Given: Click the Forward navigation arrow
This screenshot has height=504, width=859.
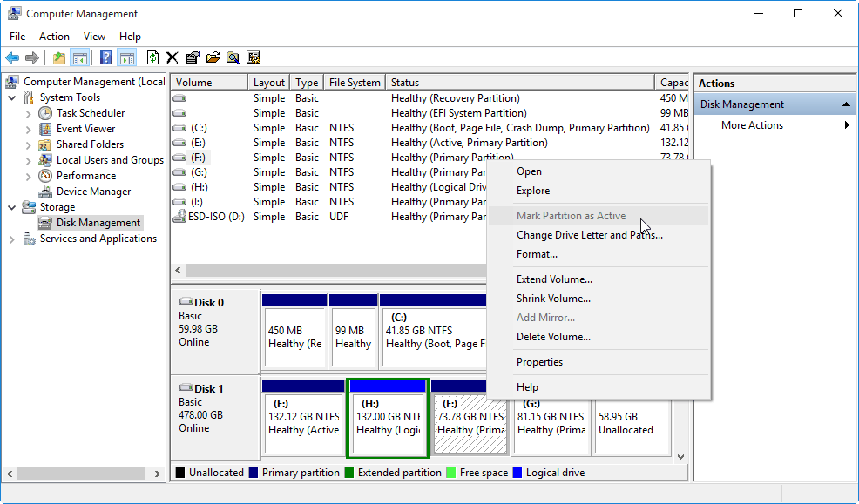Looking at the screenshot, I should (x=30, y=57).
